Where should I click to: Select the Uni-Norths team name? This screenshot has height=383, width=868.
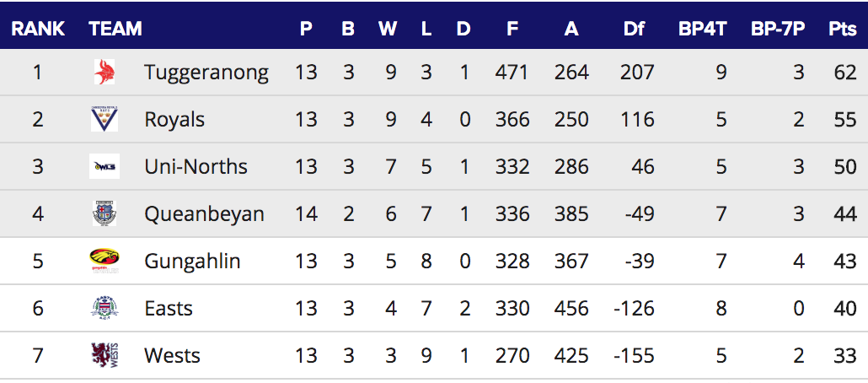coord(196,167)
